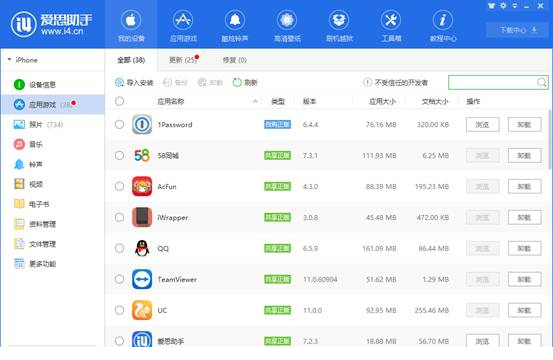The image size is (553, 360).
Task: Select 1Password row checkbox
Action: (119, 124)
